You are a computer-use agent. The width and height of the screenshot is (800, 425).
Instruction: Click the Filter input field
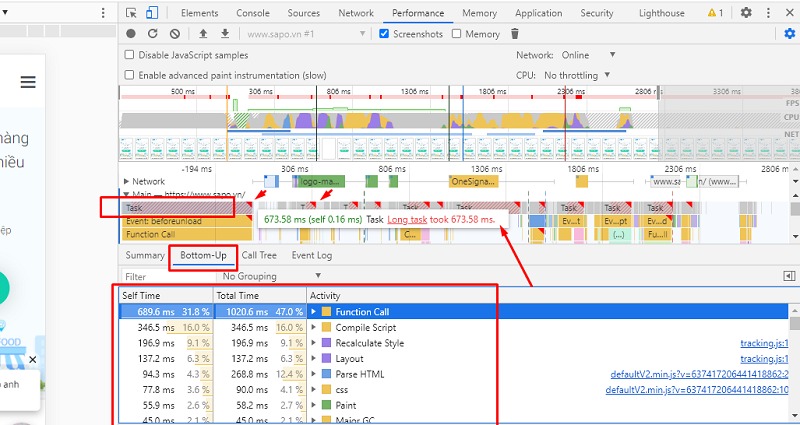point(168,276)
